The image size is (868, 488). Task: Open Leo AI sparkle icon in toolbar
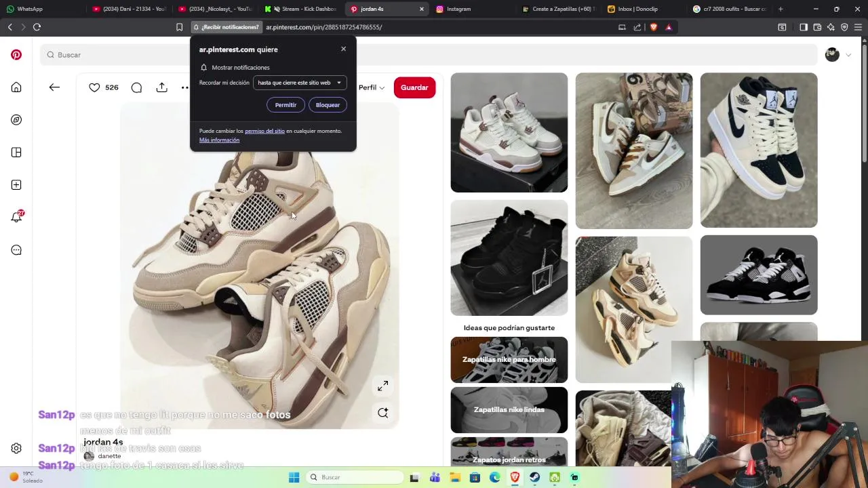click(831, 27)
